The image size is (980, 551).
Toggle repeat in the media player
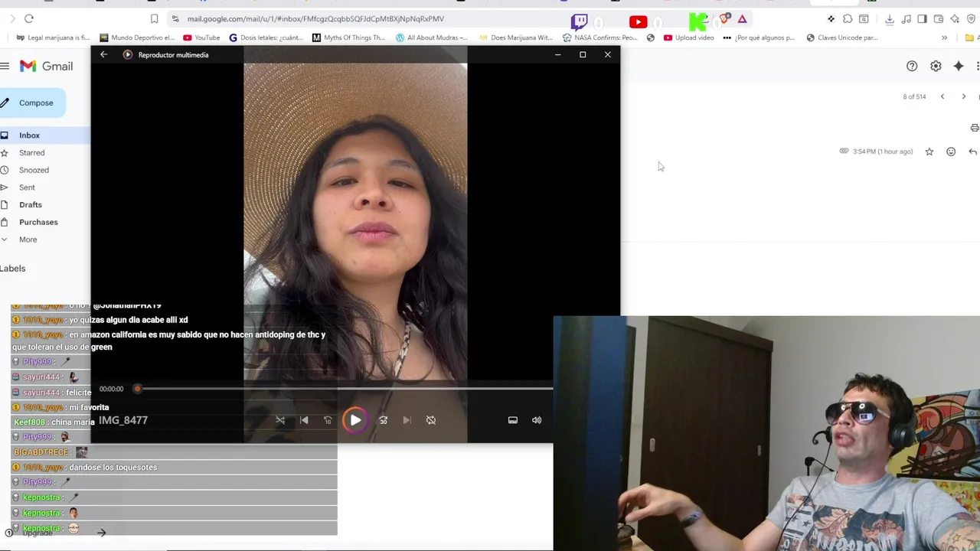pos(431,420)
